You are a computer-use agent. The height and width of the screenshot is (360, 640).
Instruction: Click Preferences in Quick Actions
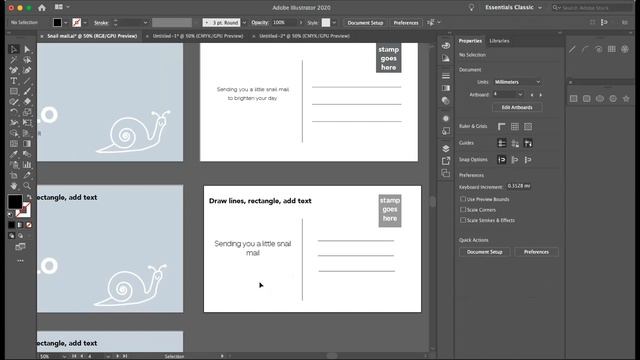pos(536,252)
